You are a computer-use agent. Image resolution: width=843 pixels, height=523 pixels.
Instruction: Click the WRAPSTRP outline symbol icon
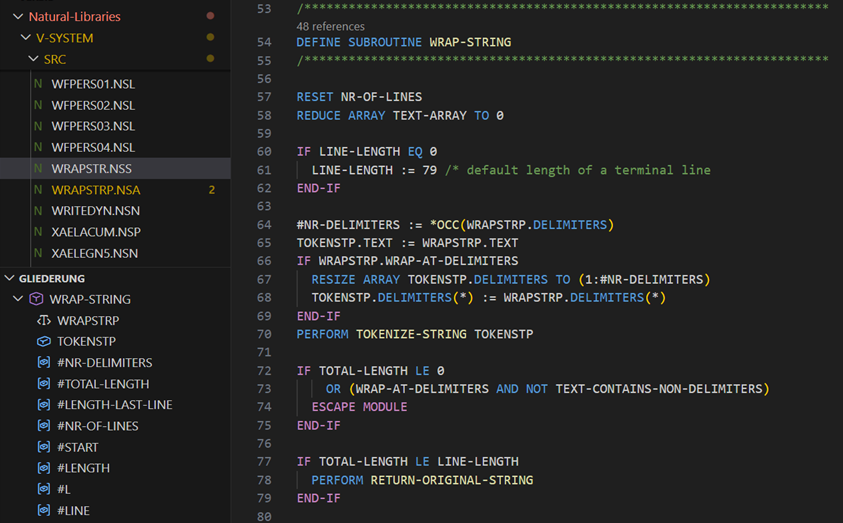[x=44, y=320]
